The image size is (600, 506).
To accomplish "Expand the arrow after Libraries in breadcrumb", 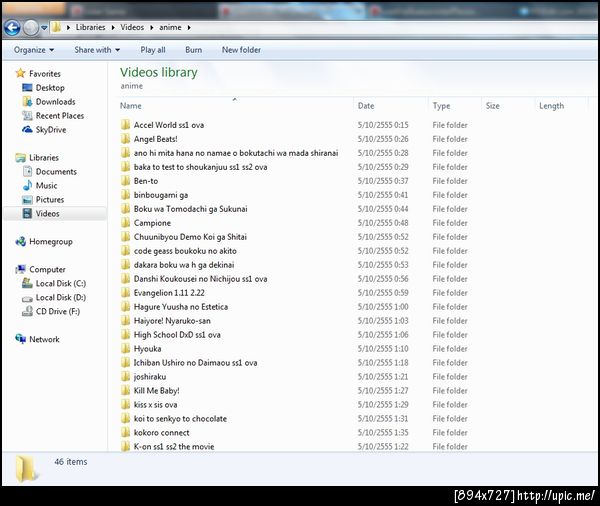I will [113, 28].
